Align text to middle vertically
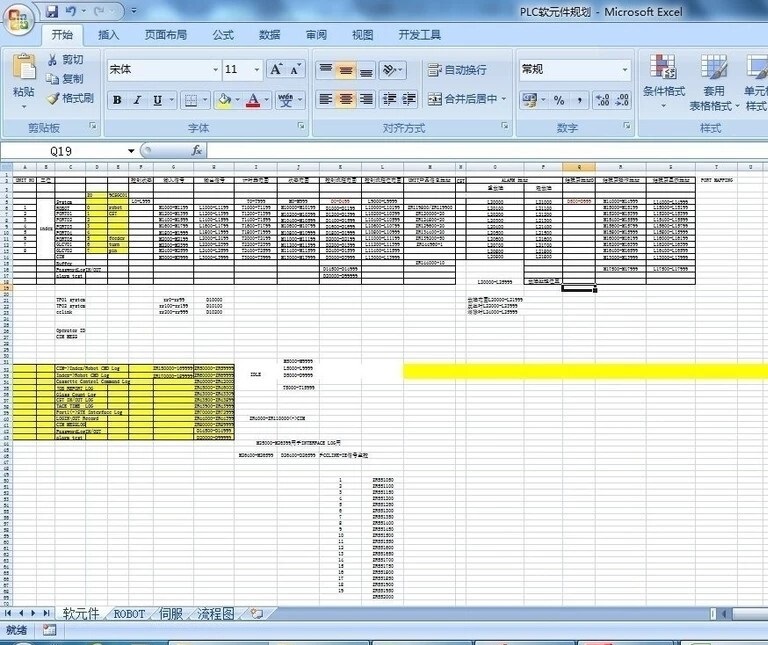This screenshot has height=645, width=768. 346,70
